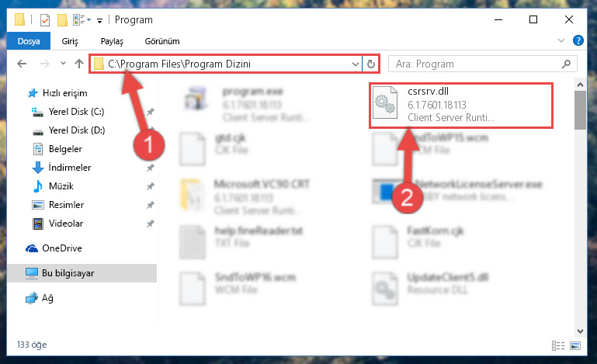Viewport: 597px width, 364px height.
Task: Open the Görünüm ribbon tab
Action: (x=162, y=41)
